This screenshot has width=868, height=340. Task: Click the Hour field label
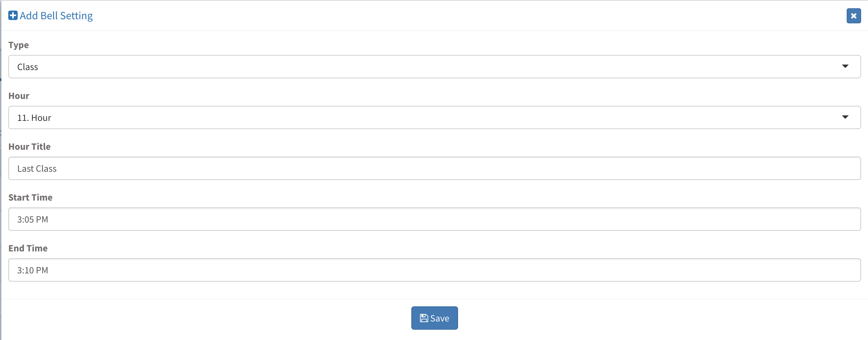tap(19, 96)
